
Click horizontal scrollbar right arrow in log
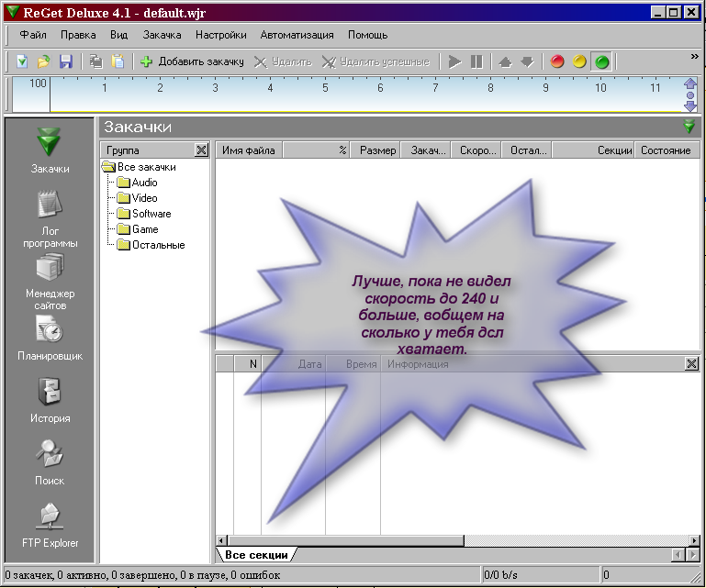(x=694, y=540)
